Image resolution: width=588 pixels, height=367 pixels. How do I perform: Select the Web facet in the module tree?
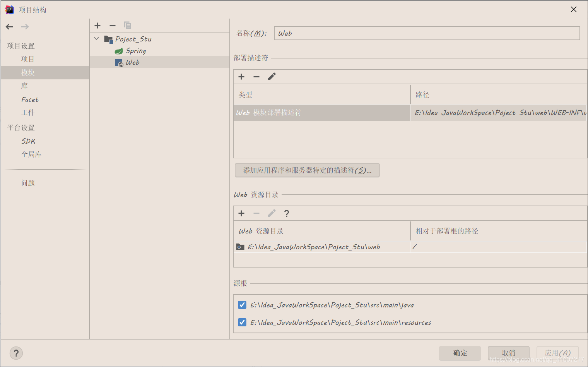point(133,62)
